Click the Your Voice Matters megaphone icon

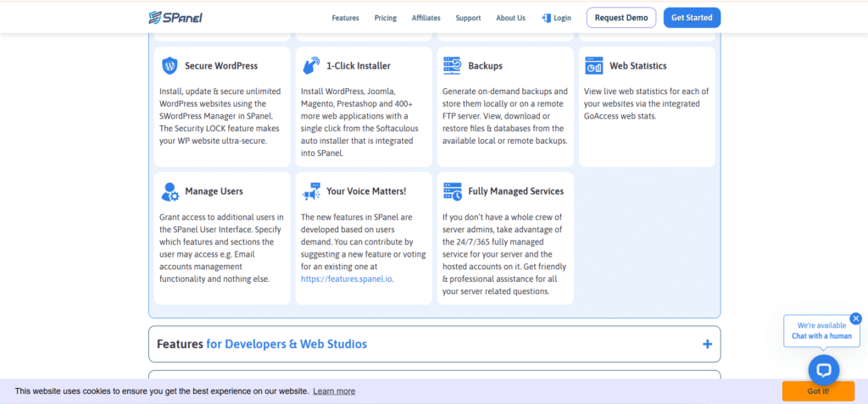pyautogui.click(x=311, y=191)
